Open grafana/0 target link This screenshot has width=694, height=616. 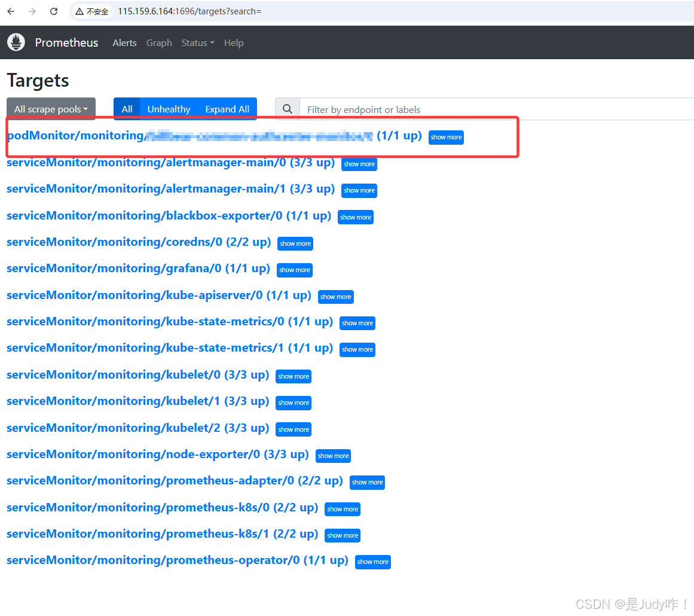tap(138, 269)
